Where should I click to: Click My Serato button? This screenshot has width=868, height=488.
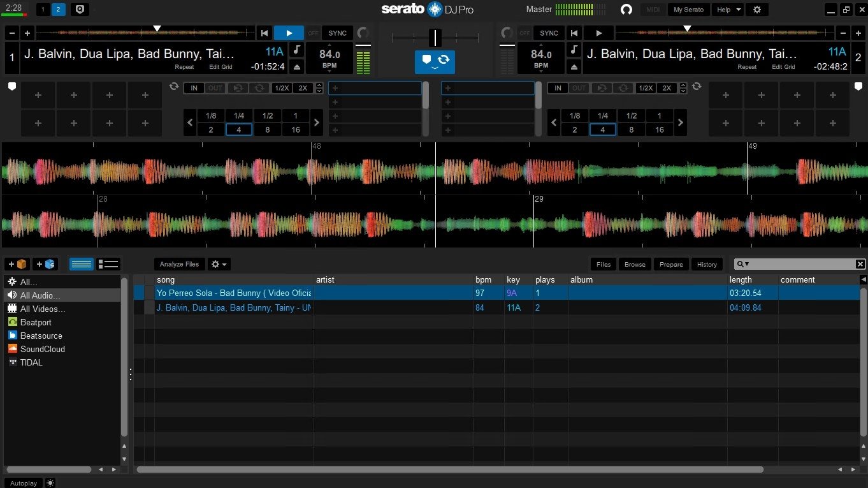click(688, 10)
